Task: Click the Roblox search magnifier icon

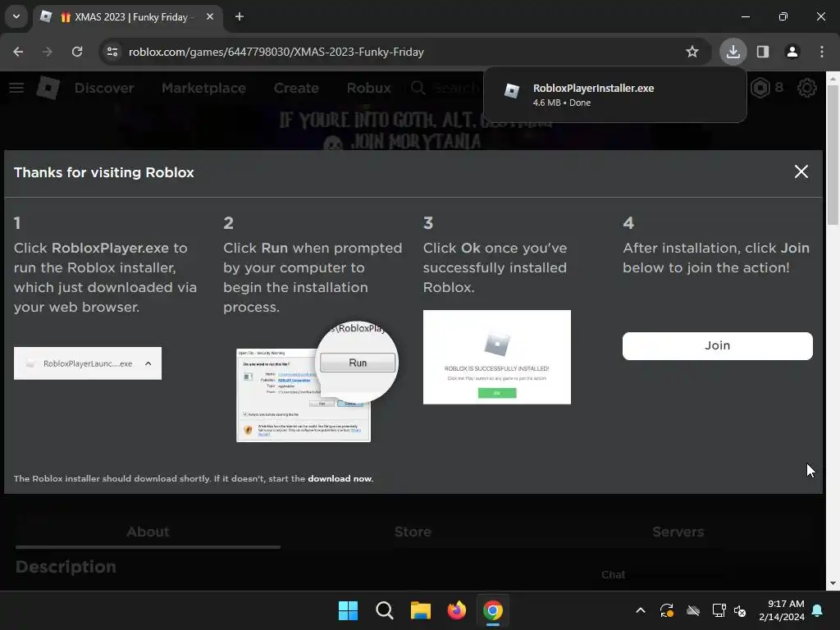Action: pyautogui.click(x=418, y=88)
